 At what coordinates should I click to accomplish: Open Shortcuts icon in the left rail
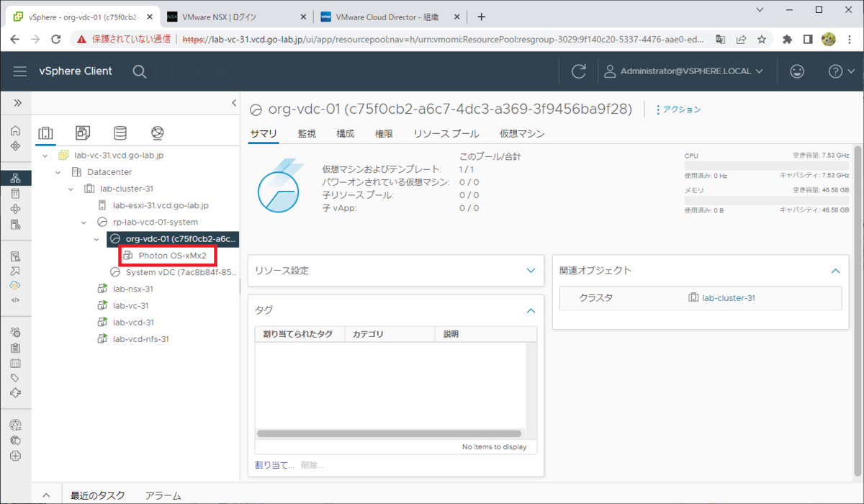pos(16,146)
